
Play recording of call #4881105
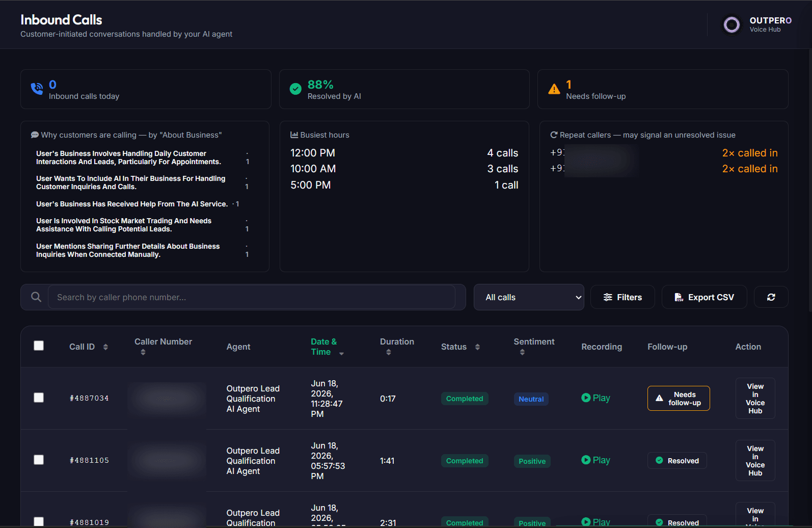pos(596,460)
